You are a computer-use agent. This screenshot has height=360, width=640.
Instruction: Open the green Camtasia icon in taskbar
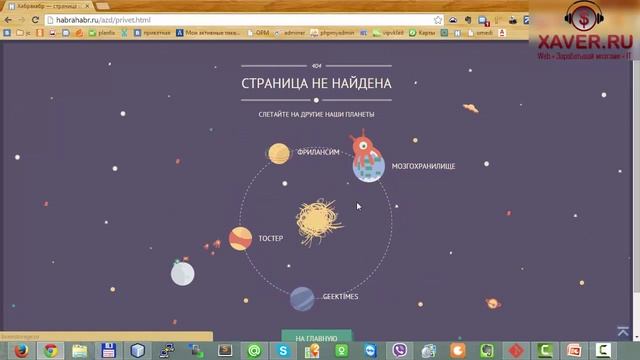pyautogui.click(x=545, y=351)
